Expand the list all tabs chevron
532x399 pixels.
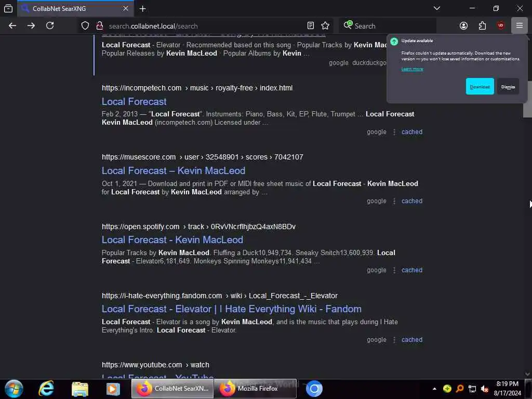436,8
